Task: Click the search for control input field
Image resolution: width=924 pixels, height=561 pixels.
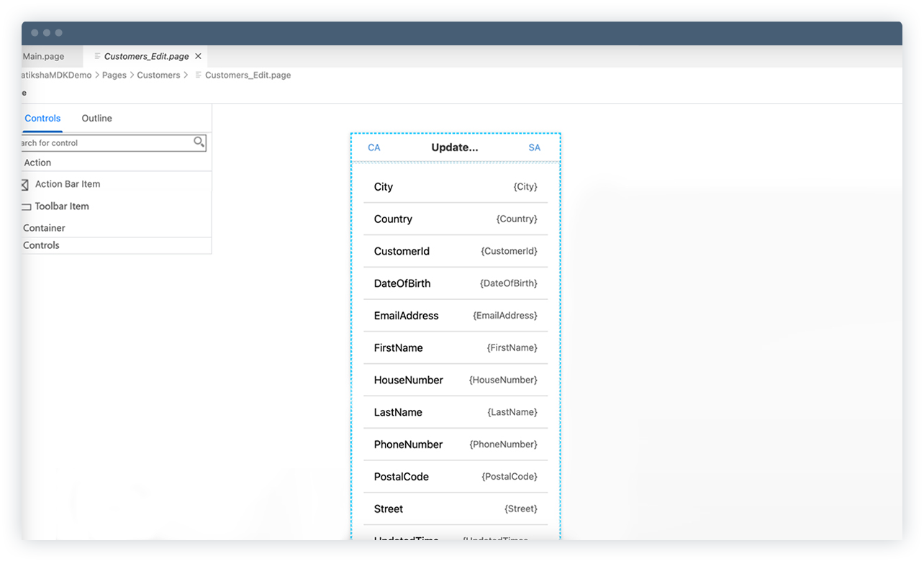Action: pos(101,142)
